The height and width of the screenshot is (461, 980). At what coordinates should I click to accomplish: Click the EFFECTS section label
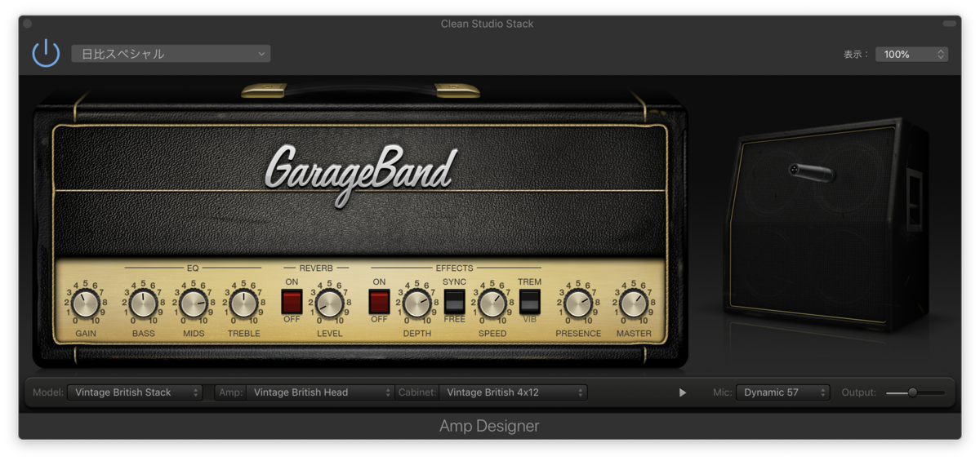coord(455,267)
